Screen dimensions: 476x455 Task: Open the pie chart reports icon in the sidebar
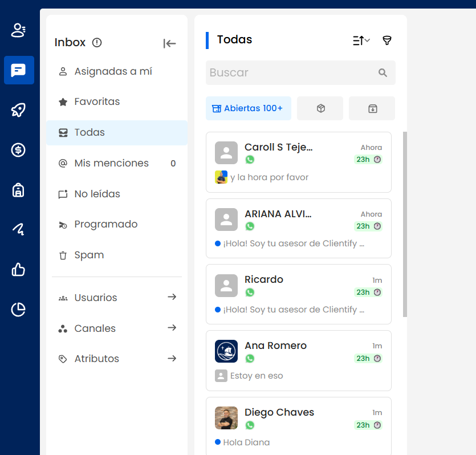point(18,309)
